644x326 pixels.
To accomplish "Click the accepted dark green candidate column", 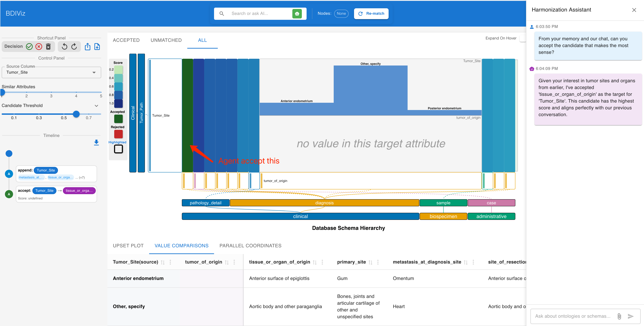I will (187, 115).
